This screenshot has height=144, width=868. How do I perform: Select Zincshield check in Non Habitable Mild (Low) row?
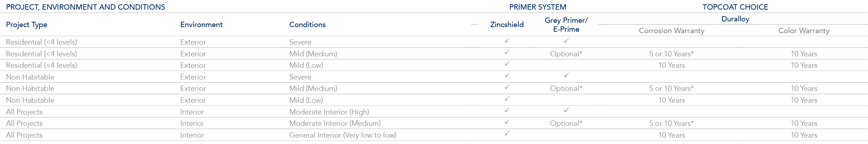pos(507,99)
